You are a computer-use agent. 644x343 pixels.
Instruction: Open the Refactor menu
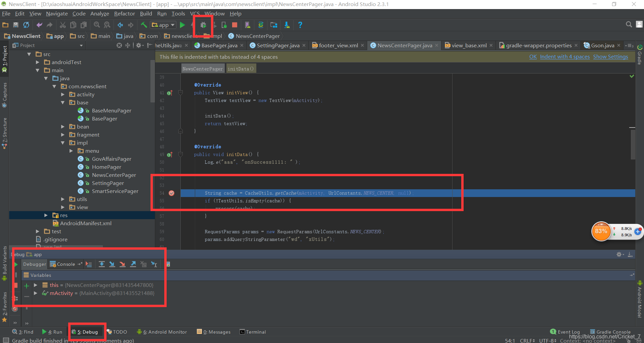(124, 14)
